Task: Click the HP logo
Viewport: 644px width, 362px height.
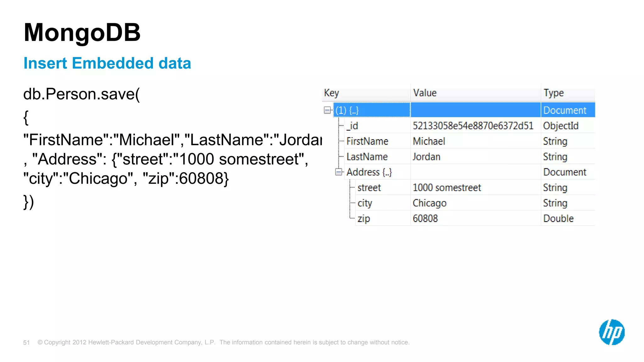Action: click(x=612, y=332)
